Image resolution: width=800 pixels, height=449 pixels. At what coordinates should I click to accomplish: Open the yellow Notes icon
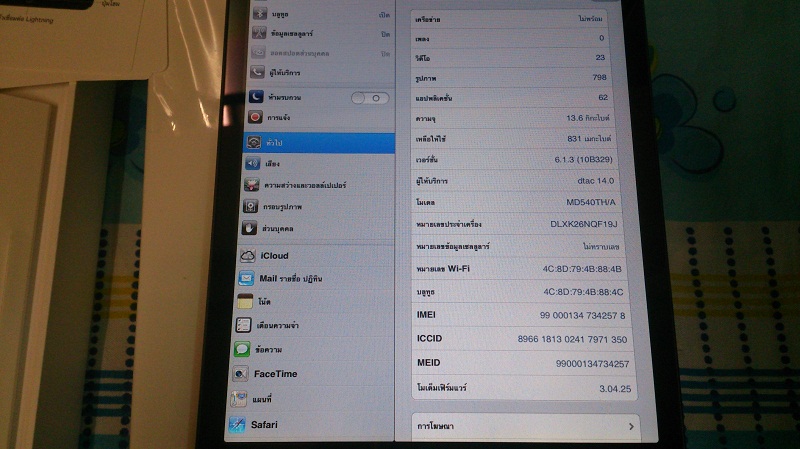(x=244, y=302)
